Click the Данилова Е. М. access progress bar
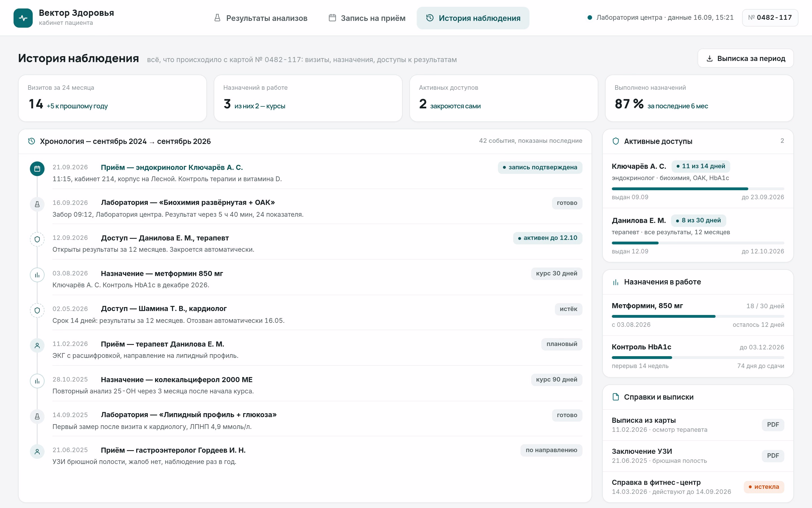 coord(698,243)
